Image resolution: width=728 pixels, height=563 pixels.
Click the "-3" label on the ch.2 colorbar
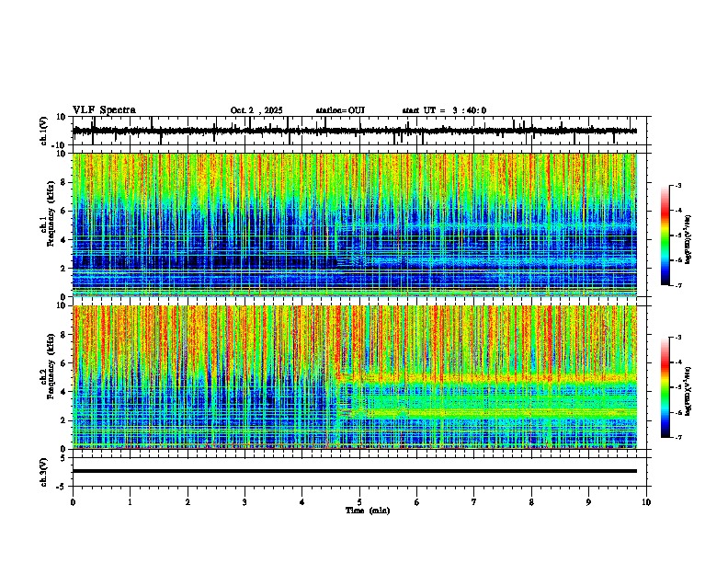(677, 338)
